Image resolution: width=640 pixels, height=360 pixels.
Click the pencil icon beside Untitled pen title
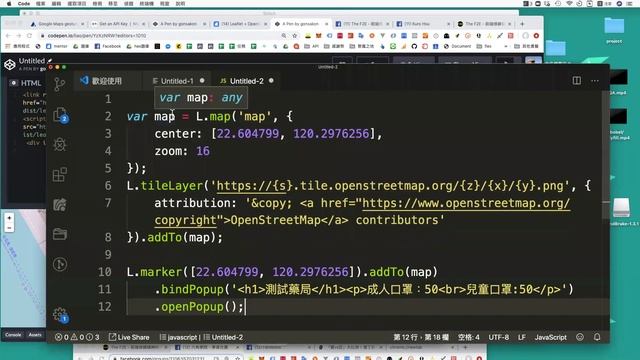pyautogui.click(x=50, y=60)
